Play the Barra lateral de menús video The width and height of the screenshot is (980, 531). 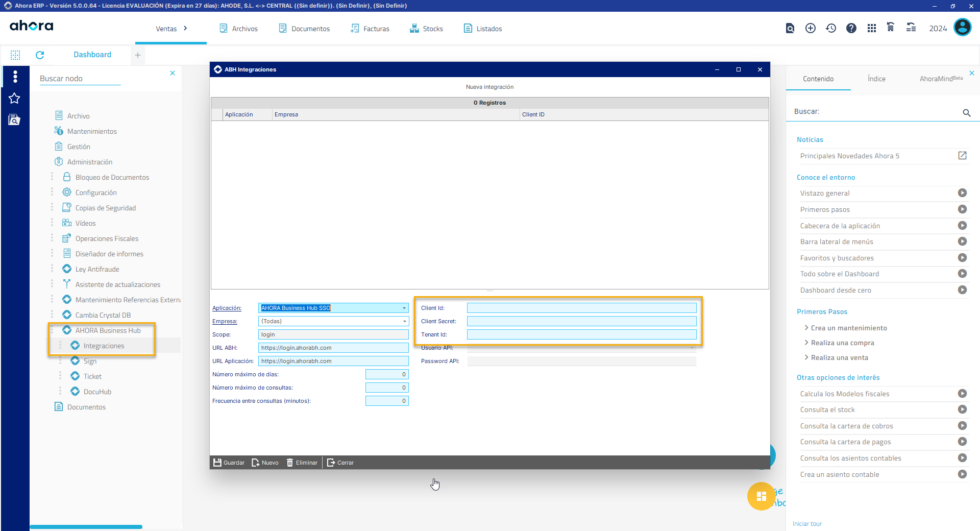(962, 242)
